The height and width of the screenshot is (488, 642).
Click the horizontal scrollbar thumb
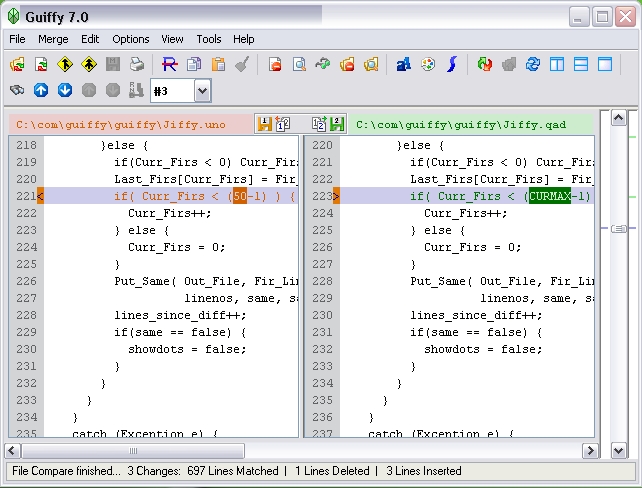133,451
